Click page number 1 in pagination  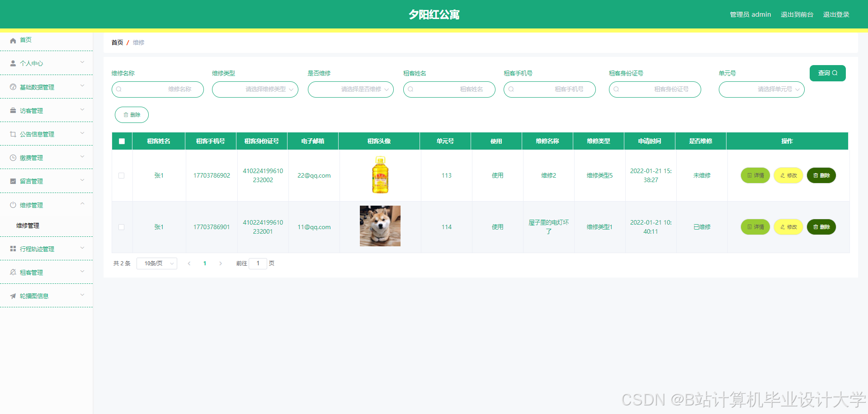click(x=205, y=263)
